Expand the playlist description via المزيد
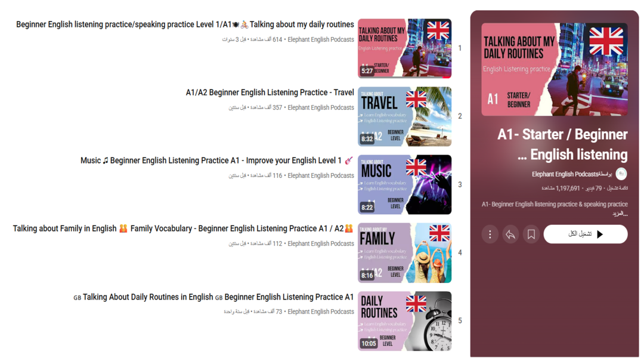The image size is (644, 358). (x=620, y=214)
